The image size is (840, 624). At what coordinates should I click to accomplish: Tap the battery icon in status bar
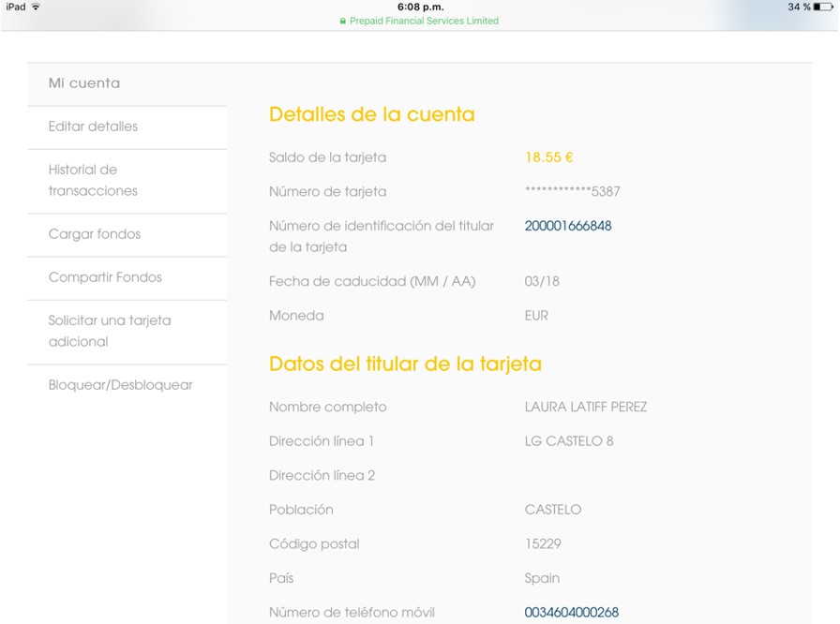point(823,7)
